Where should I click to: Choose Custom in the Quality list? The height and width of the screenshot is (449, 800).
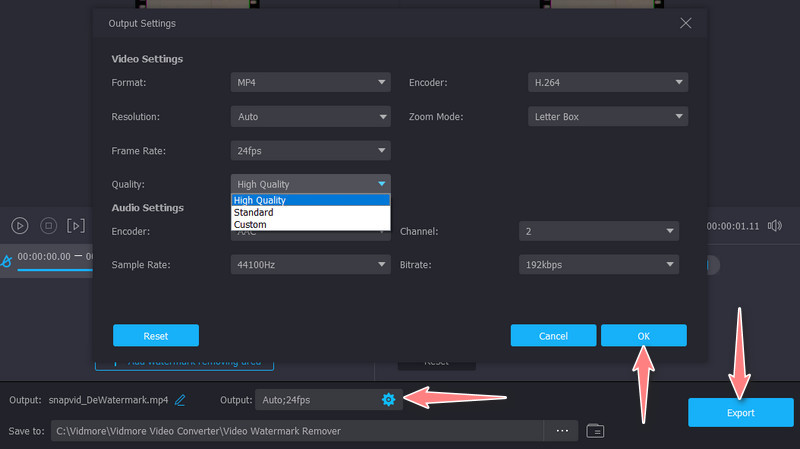250,224
